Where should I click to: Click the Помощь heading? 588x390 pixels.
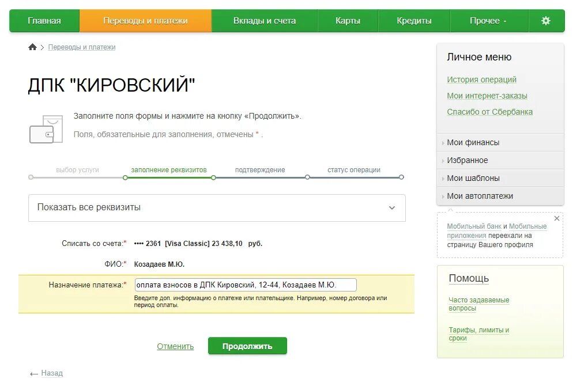coord(469,278)
